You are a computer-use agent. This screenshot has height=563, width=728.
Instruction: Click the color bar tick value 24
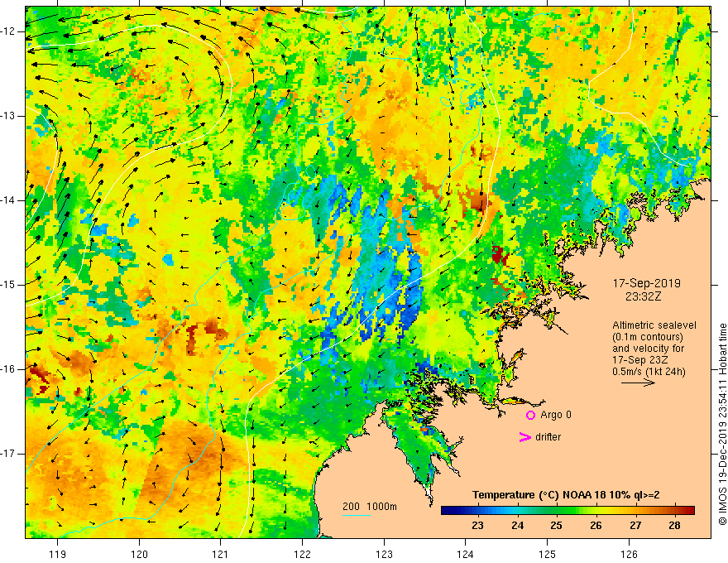pyautogui.click(x=517, y=526)
